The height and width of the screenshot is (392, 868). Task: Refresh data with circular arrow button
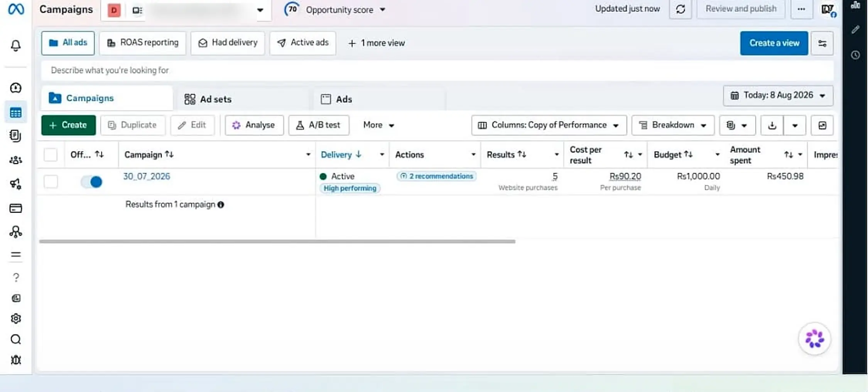(681, 9)
